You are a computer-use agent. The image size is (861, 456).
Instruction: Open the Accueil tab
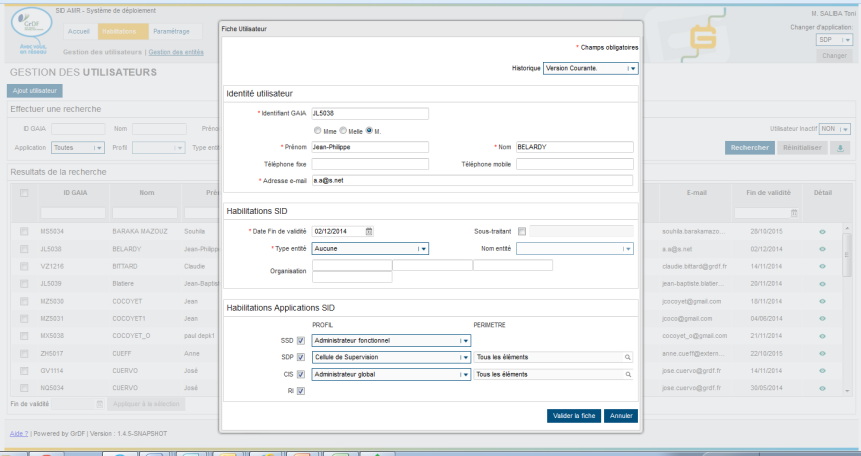point(79,31)
